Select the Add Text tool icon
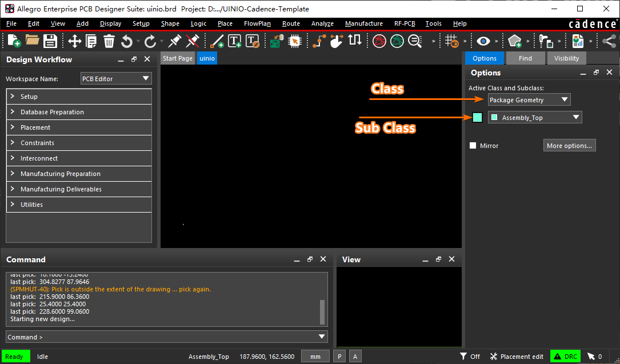This screenshot has height=364, width=620. [x=234, y=41]
